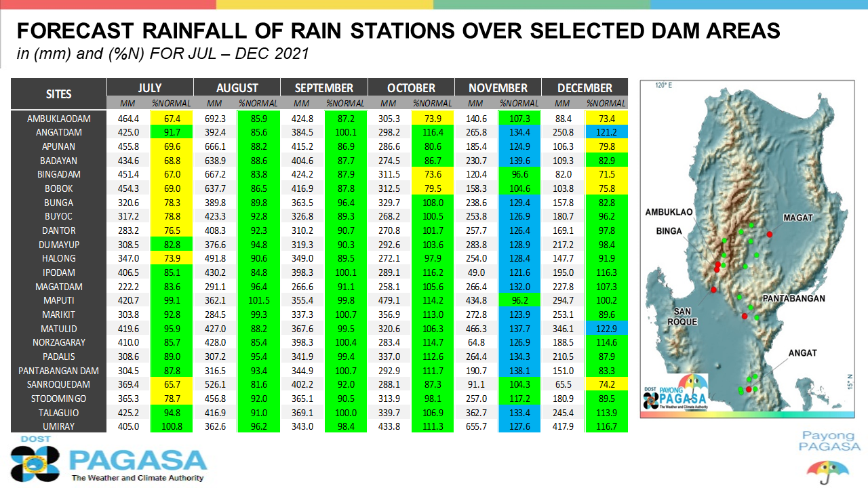868x488 pixels.
Task: Click MAPUTI August %normal cell 101.5
Action: [x=258, y=301]
